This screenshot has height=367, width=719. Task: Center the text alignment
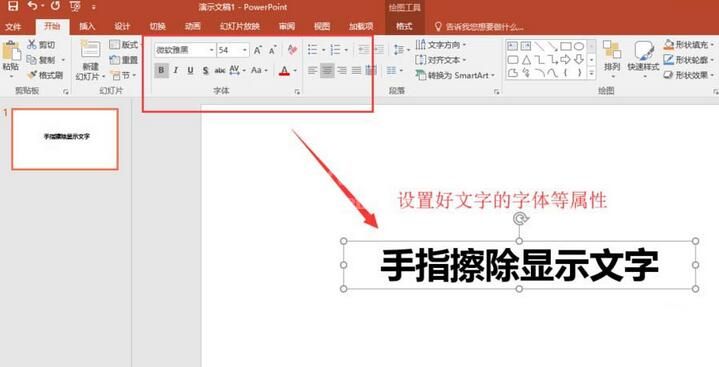327,71
